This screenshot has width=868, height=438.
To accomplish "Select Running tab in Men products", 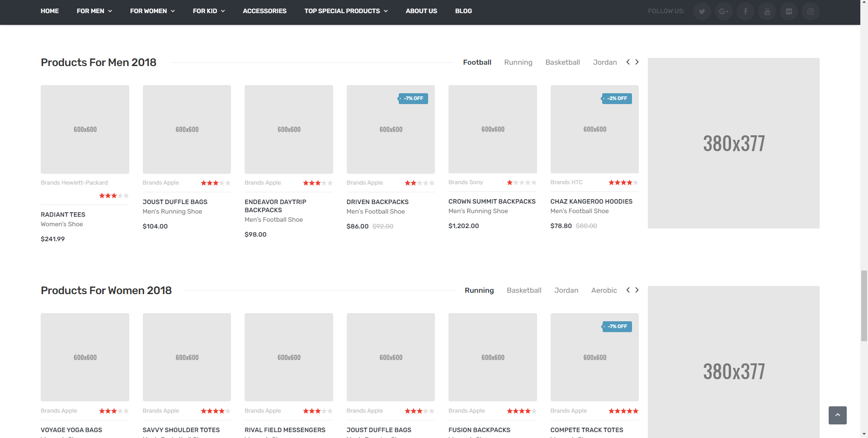I will coord(518,62).
